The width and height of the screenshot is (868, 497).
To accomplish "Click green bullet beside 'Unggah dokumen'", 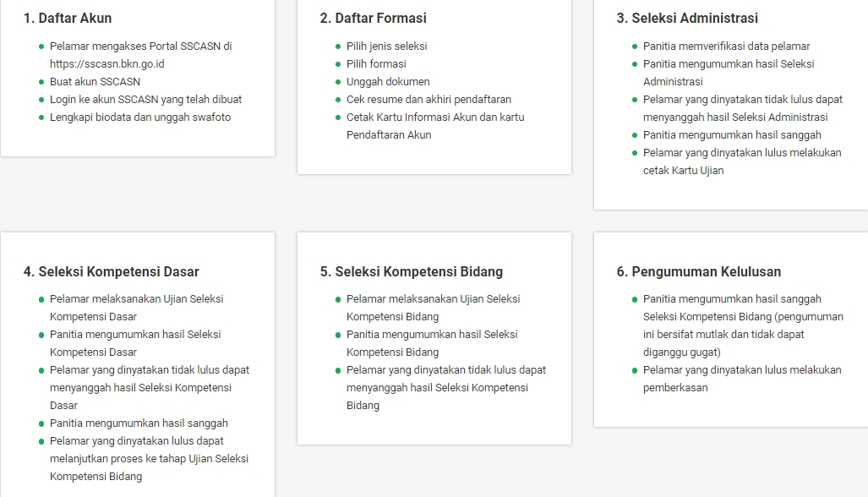I will tap(338, 82).
